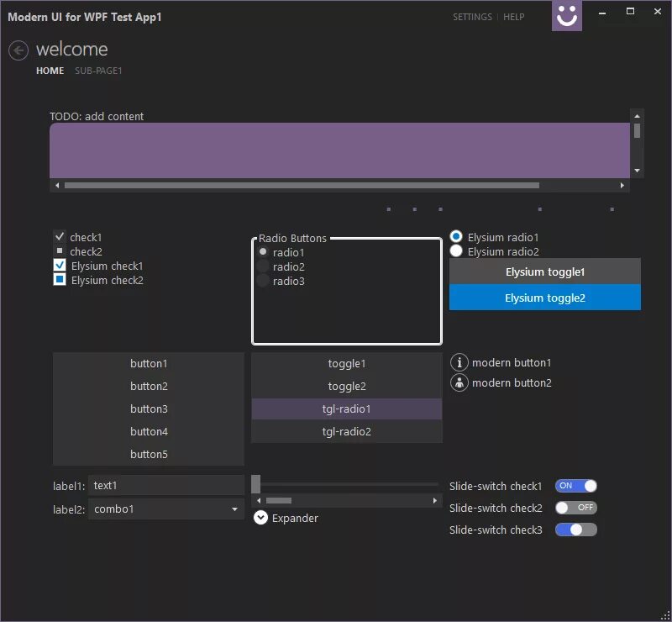Select Elysium radio1
The height and width of the screenshot is (622, 672).
coord(456,236)
